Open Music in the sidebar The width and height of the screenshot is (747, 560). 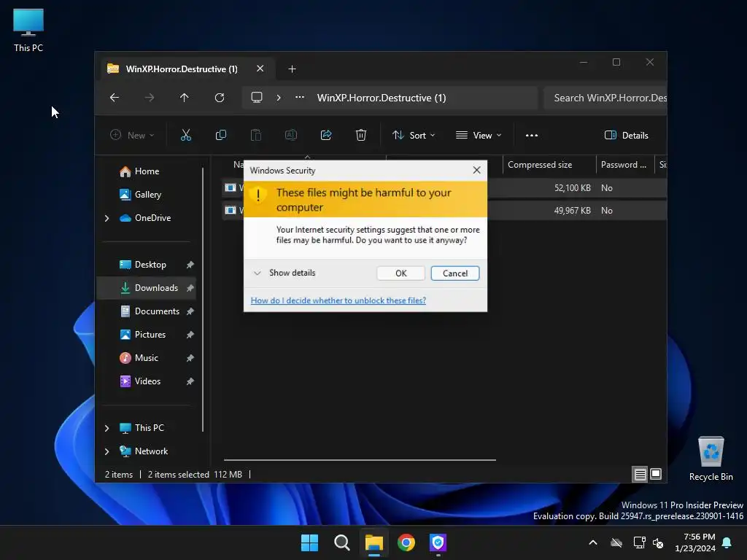coord(146,358)
